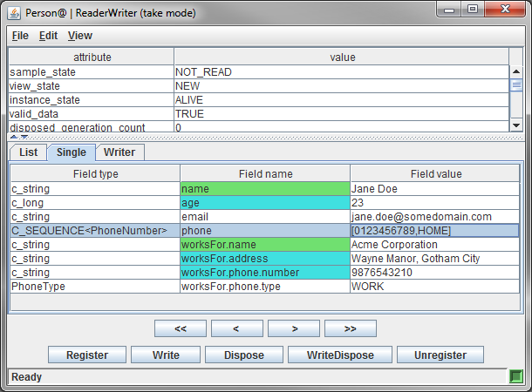Select the TRUE value cell
Screen dimensions: 532x392
342,113
